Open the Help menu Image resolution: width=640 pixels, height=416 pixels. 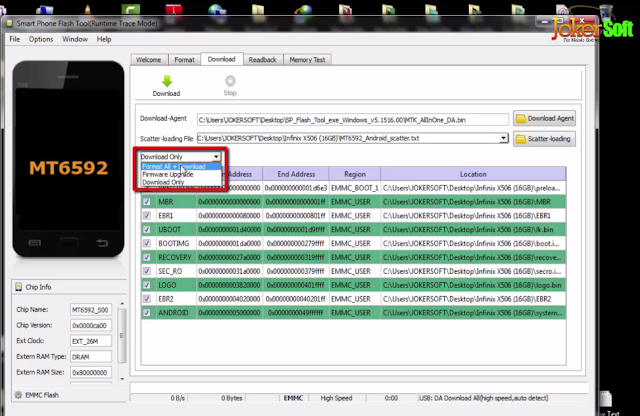(104, 39)
